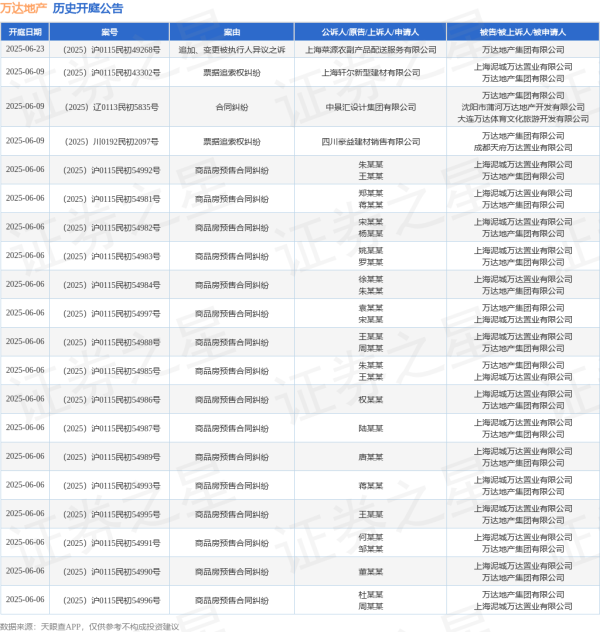Select case number (2025)沪0115民初54992号
This screenshot has width=600, height=632.
(x=112, y=170)
